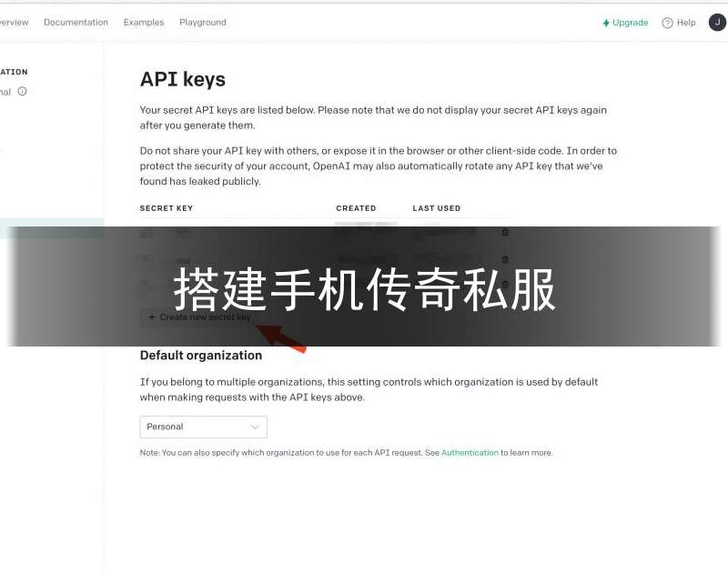The height and width of the screenshot is (573, 728).
Task: Click the info icon beside Personal in sidebar
Action: click(22, 91)
